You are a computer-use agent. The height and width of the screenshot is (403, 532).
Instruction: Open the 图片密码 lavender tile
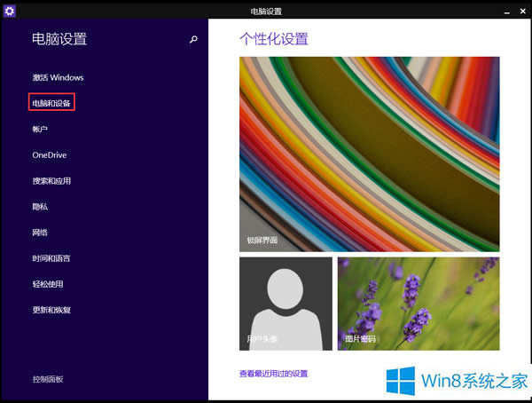(419, 303)
